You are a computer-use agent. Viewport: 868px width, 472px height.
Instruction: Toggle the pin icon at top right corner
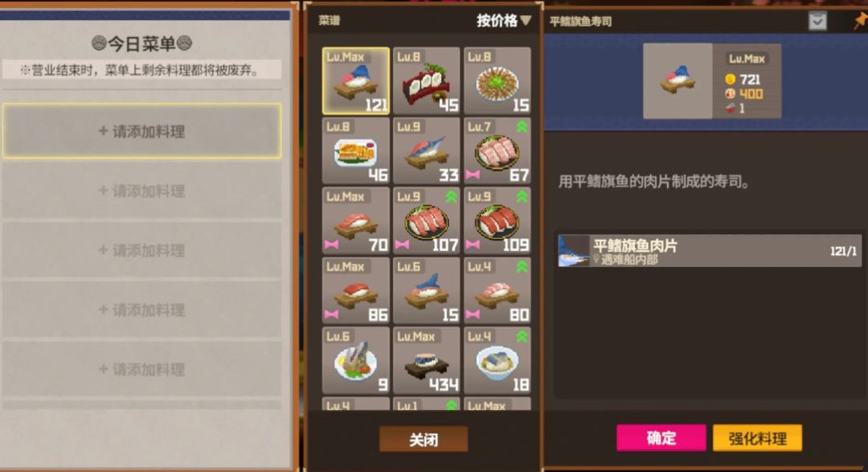860,21
